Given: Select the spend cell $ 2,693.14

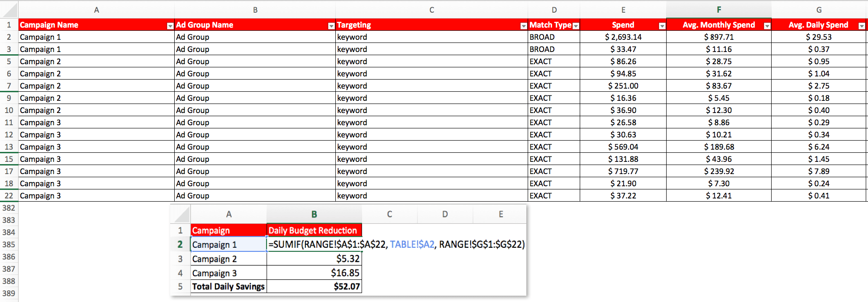Looking at the screenshot, I should pos(623,37).
